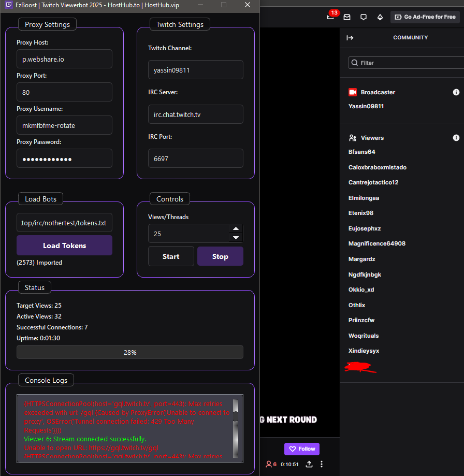Click the EzBoost app icon in title bar

pyautogui.click(x=9, y=5)
